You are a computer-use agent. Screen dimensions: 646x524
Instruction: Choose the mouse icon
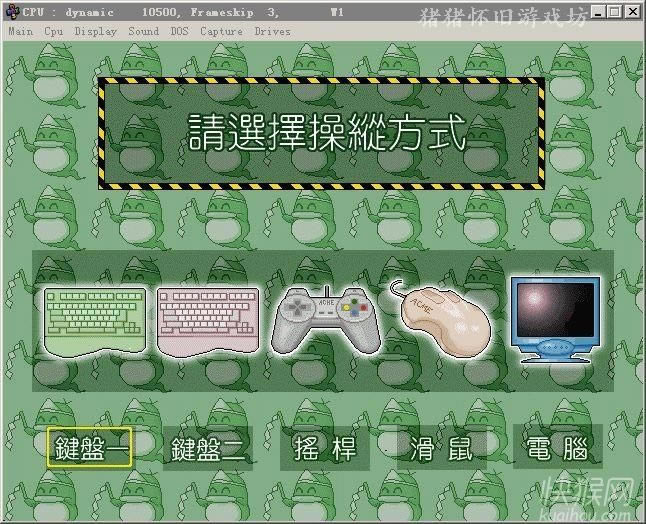click(x=444, y=316)
